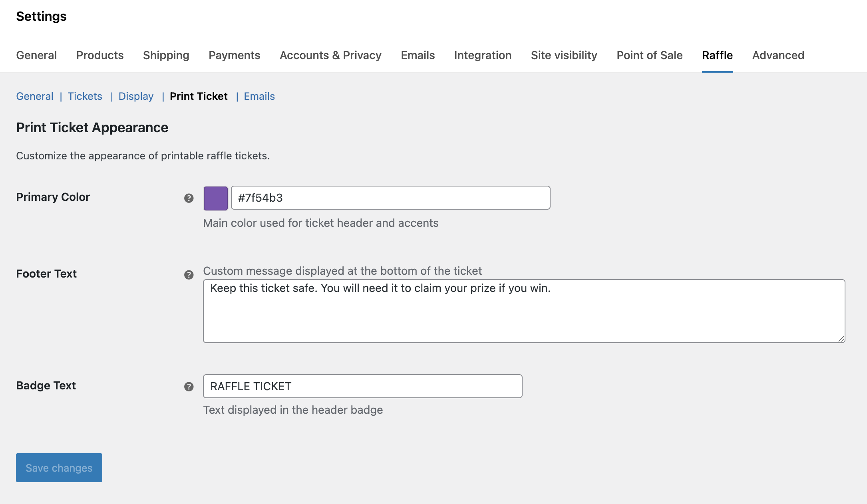Click the help icon next to Badge Text
867x504 pixels.
pyautogui.click(x=188, y=387)
